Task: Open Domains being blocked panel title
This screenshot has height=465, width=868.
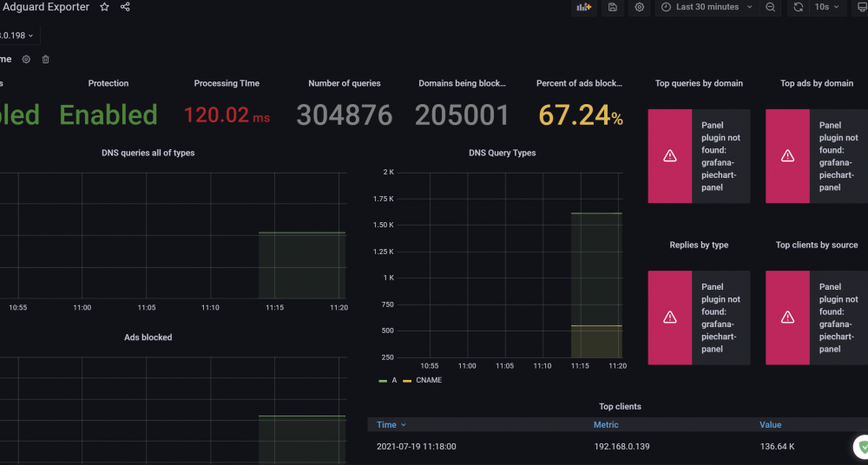Action: (463, 83)
